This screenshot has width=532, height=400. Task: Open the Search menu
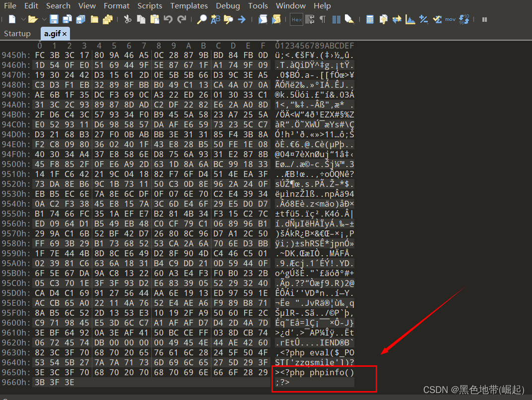[58, 6]
